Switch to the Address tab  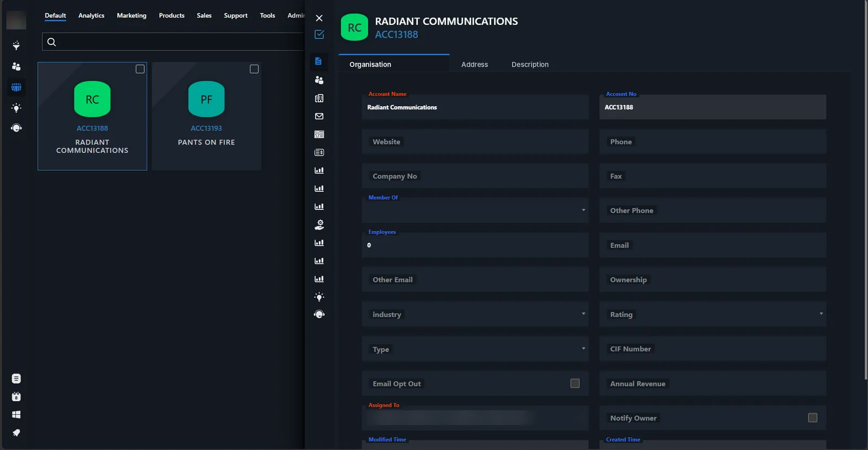point(475,65)
